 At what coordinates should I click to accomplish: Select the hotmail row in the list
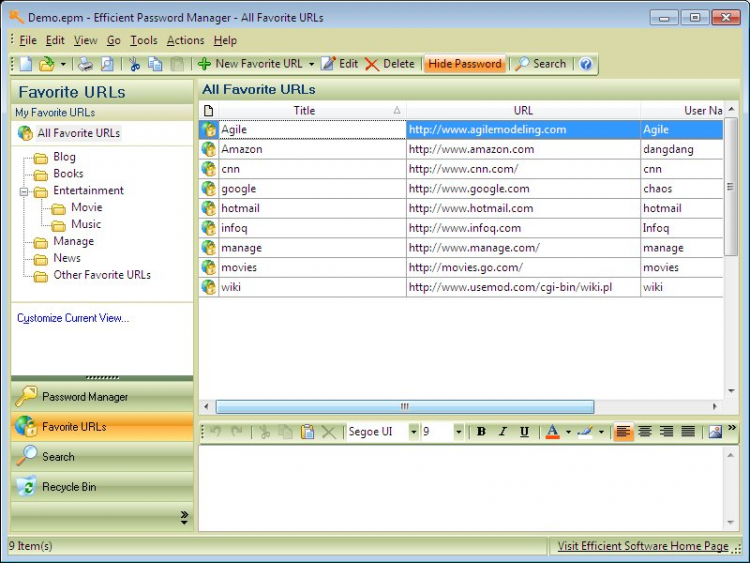[242, 208]
